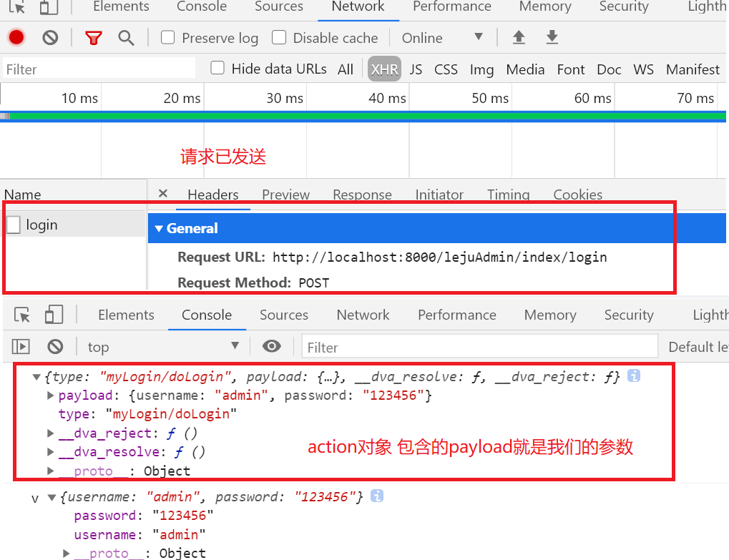
Task: Open the Online throttling dropdown
Action: 442,38
